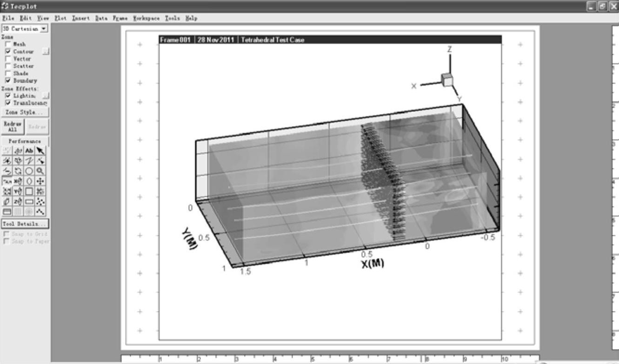The height and width of the screenshot is (364, 619).
Task: Open contour details button beside Contour
Action: pos(45,52)
